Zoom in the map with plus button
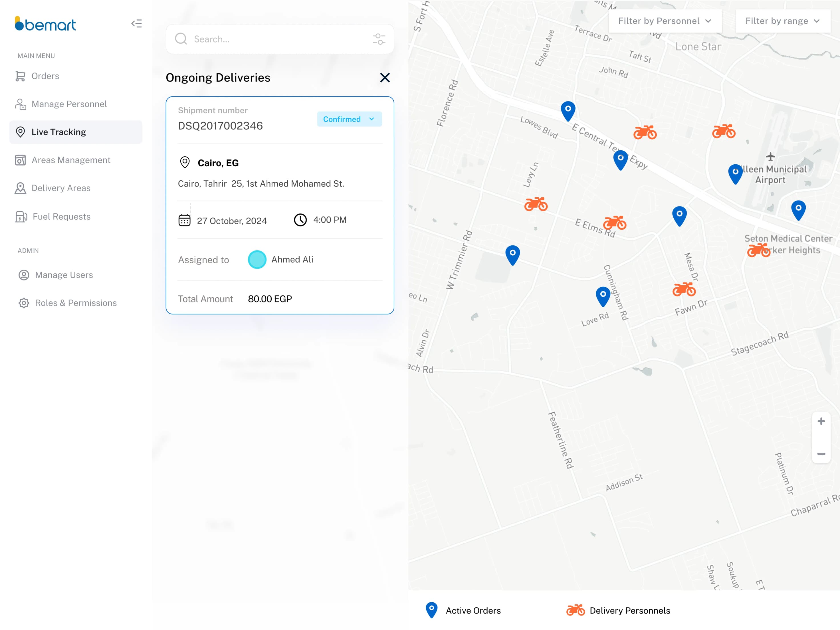840x630 pixels. coord(821,421)
